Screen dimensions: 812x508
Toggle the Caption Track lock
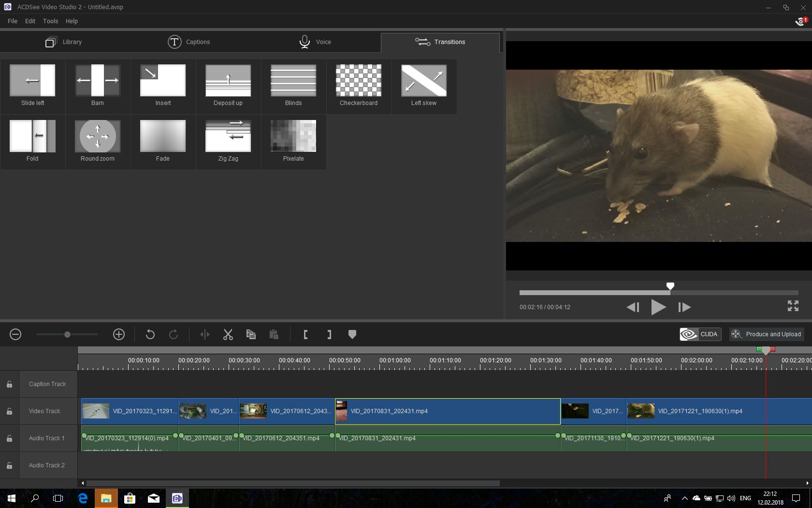9,384
